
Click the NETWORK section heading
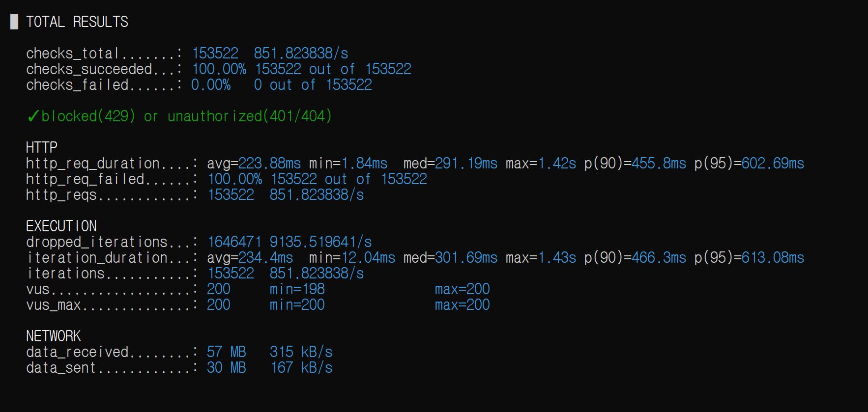click(x=54, y=336)
